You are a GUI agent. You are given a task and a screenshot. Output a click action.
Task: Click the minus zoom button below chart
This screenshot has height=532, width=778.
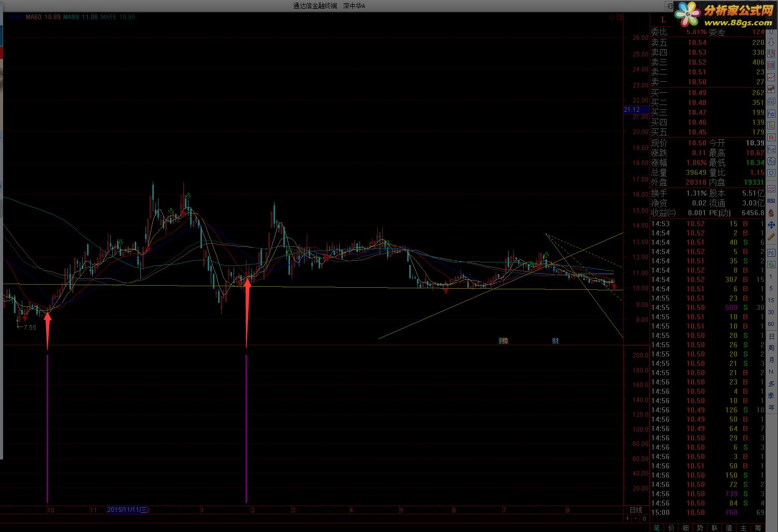(x=636, y=519)
